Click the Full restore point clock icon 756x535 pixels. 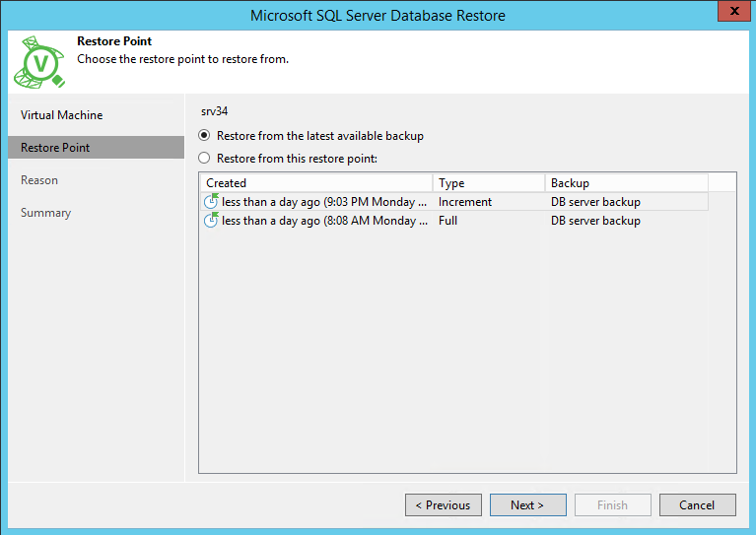[x=211, y=221]
